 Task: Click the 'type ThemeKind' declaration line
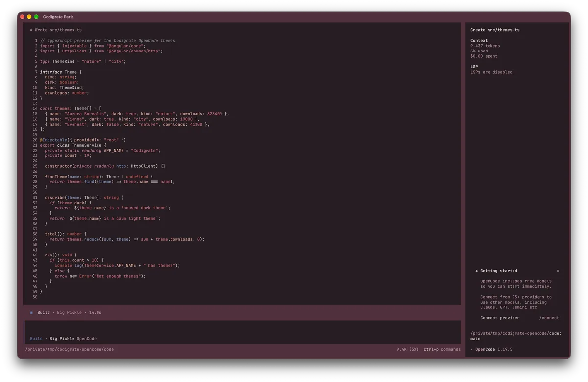pyautogui.click(x=83, y=61)
